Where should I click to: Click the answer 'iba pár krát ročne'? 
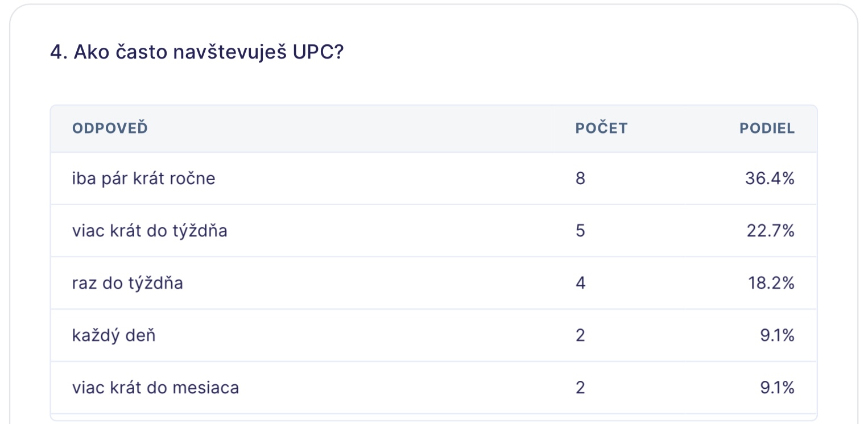[144, 178]
